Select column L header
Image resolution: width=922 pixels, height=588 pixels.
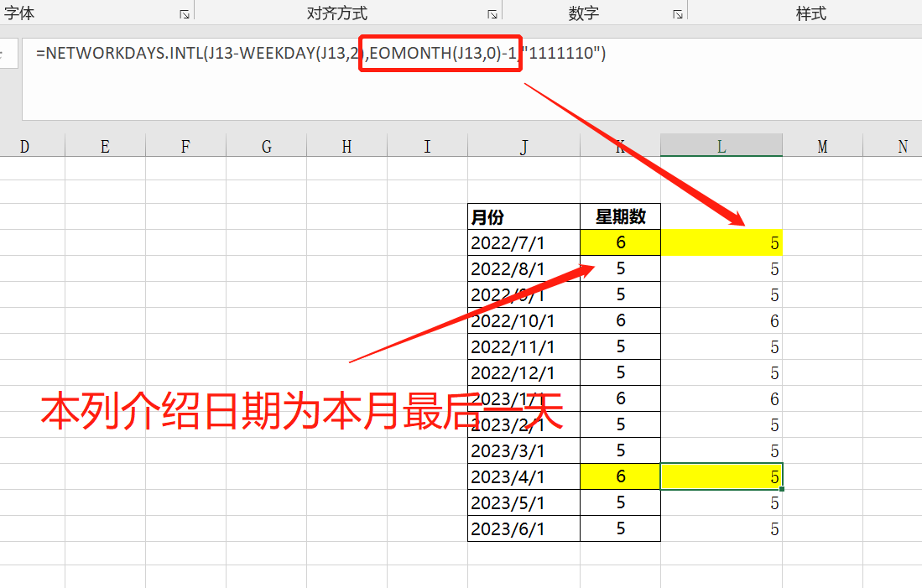[721, 147]
